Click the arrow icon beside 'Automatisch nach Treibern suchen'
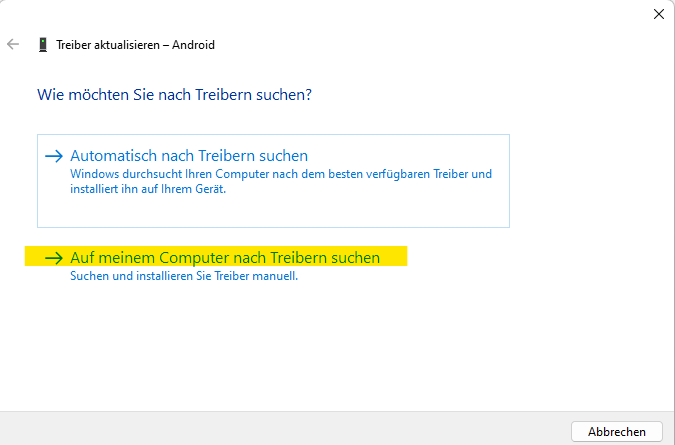The width and height of the screenshot is (675, 445). click(54, 156)
